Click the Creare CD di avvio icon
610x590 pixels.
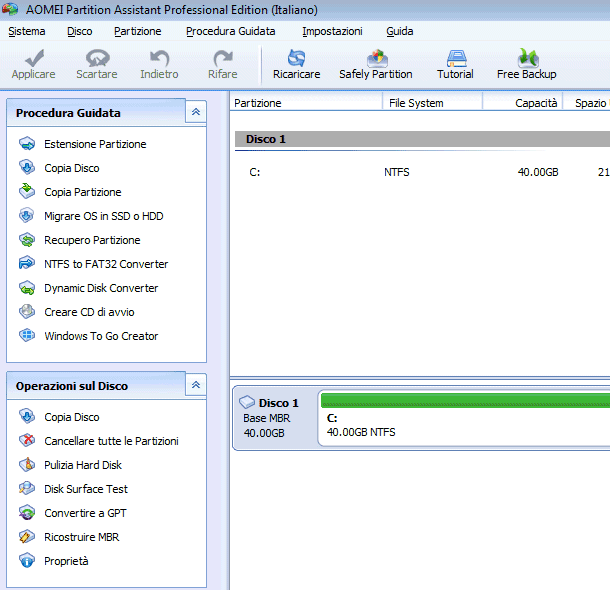coord(27,312)
